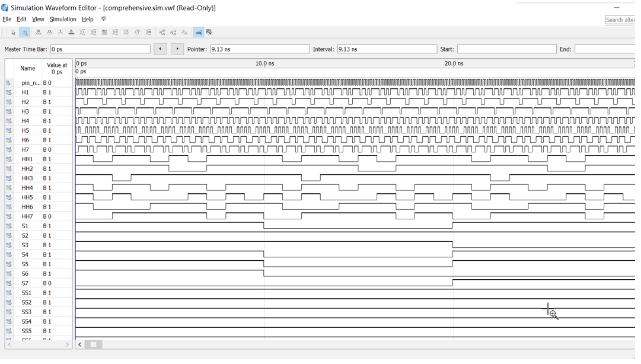Screen dimensions: 641x364
Task: Click the Name column header
Action: point(28,69)
